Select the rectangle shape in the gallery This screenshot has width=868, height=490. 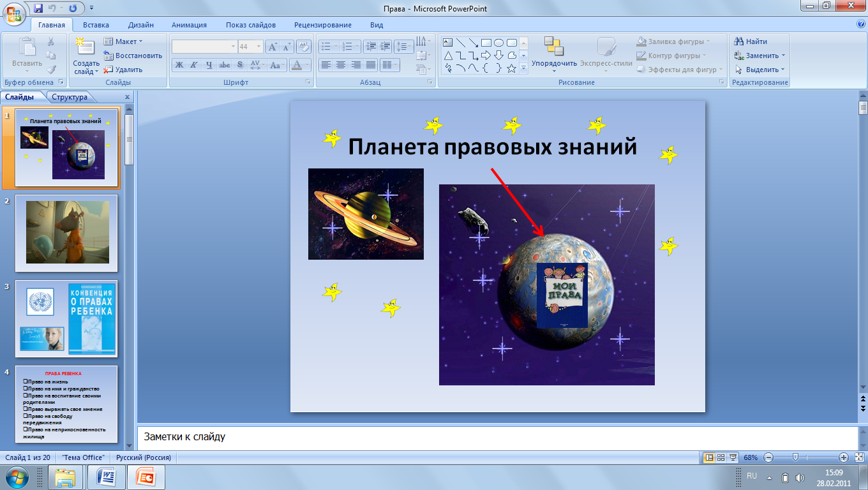click(486, 43)
